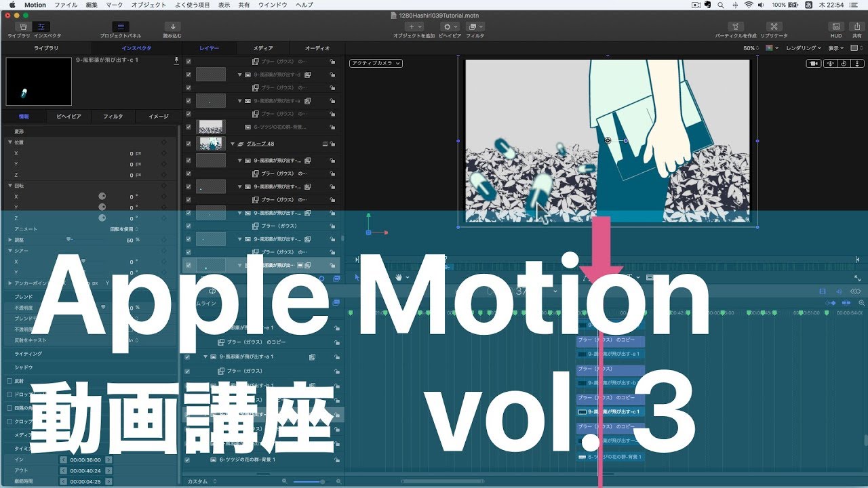868x488 pixels.
Task: Open the 50% canvas zoom dropdown
Action: [751, 48]
